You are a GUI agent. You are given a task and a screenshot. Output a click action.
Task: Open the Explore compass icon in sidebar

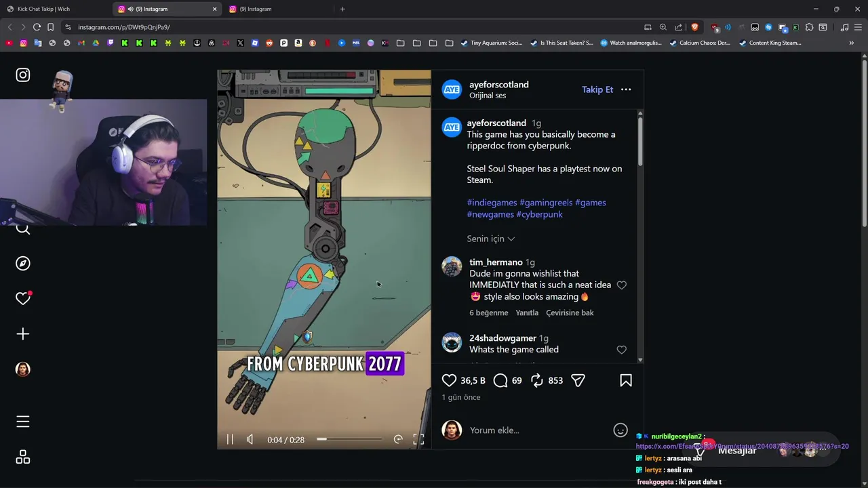[x=23, y=263]
